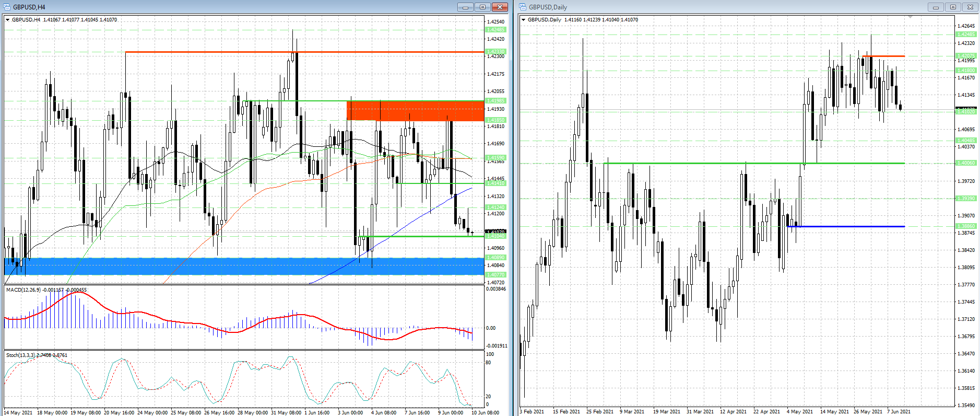Click the 1.40060 price label on Daily chart
Screen dimensions: 980x416
click(966, 163)
